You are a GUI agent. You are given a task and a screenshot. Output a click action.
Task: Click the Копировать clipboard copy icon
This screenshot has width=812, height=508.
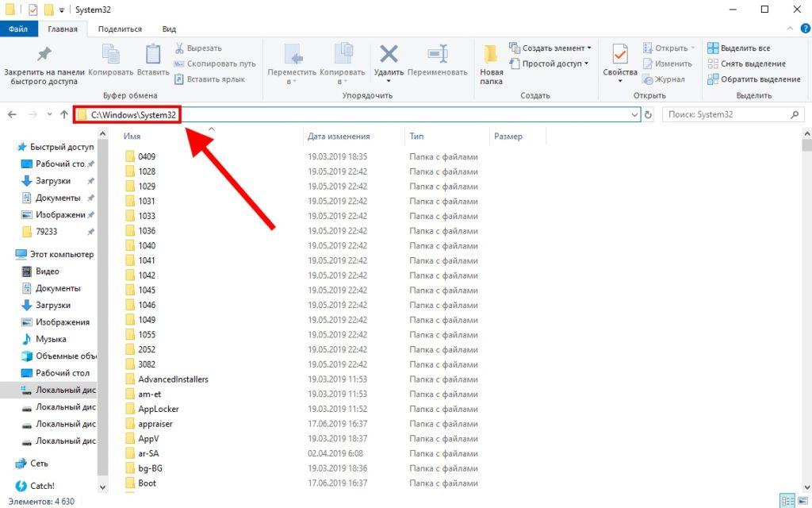point(111,54)
